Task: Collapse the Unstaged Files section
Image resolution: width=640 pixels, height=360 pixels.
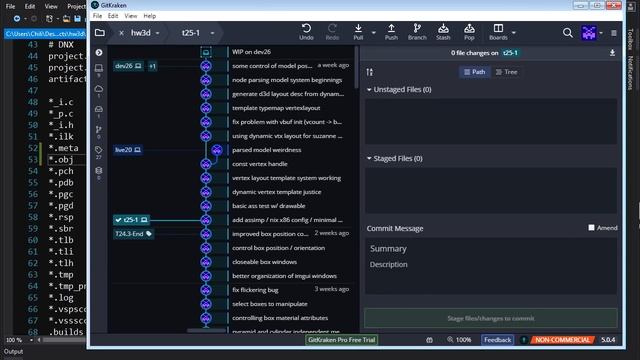Action: pos(369,89)
